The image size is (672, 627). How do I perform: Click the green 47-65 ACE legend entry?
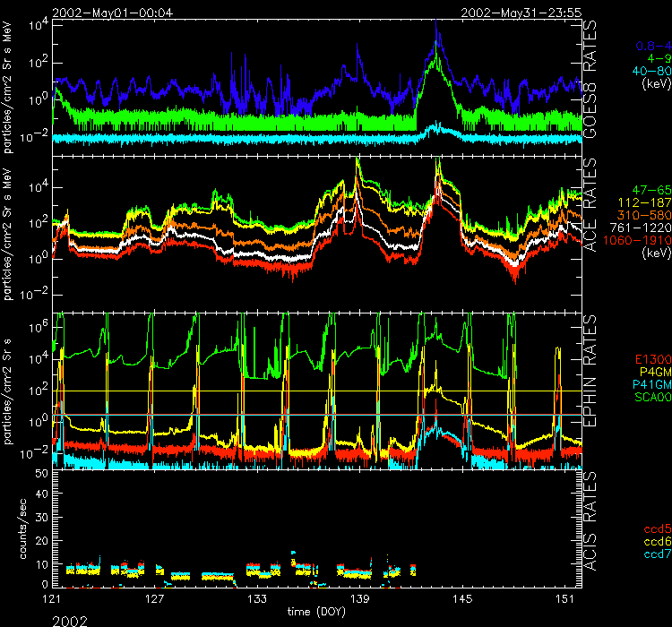[647, 192]
